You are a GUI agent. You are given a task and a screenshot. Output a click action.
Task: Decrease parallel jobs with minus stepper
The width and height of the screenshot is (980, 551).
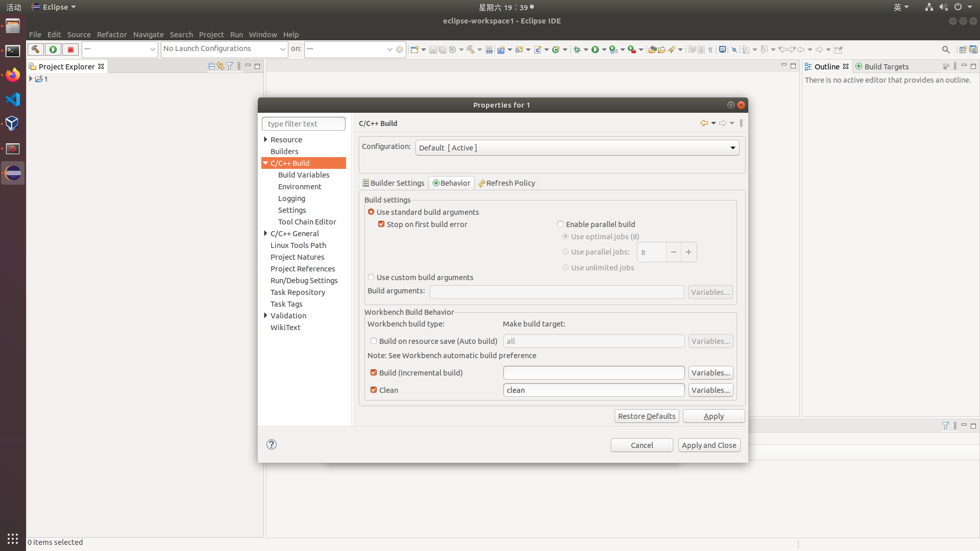pos(674,252)
